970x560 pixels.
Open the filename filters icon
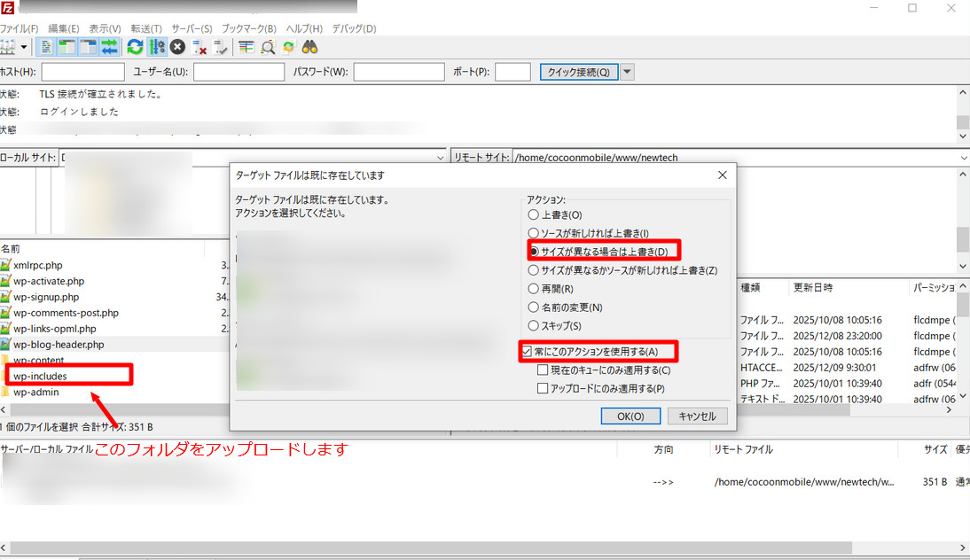tap(246, 47)
